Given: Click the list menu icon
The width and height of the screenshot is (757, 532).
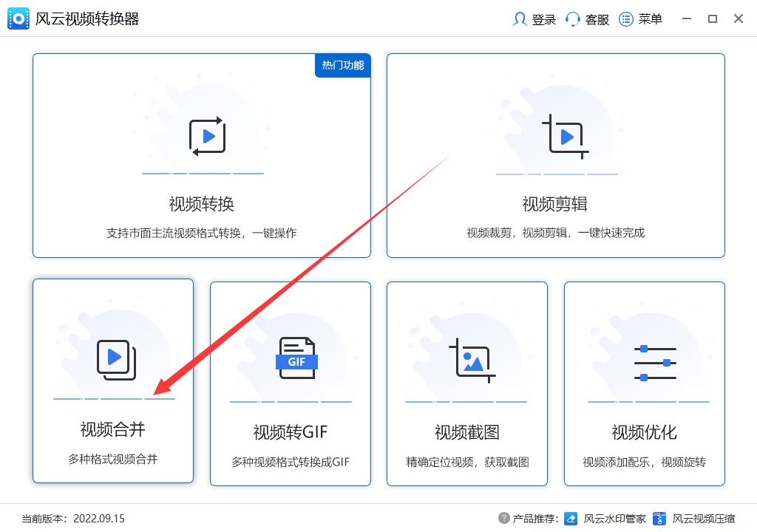Looking at the screenshot, I should pos(625,19).
